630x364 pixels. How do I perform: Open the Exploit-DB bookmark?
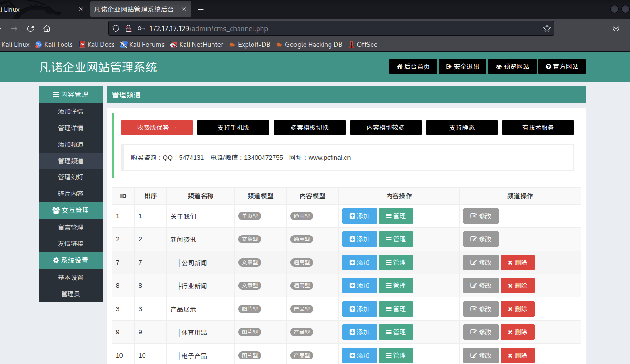250,44
